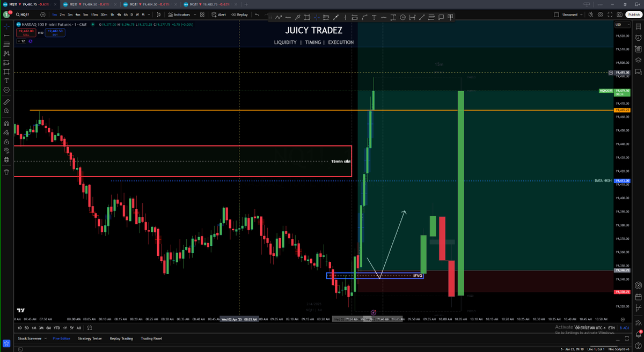Click the red 19,482.00 SELL button
Image resolution: width=644 pixels, height=352 pixels.
coord(26,33)
